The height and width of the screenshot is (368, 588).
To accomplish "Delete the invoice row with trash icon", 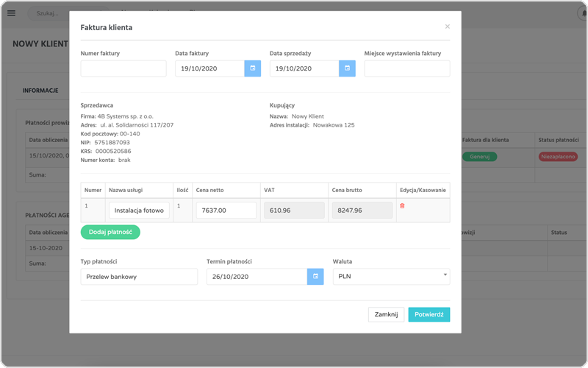I will [402, 206].
